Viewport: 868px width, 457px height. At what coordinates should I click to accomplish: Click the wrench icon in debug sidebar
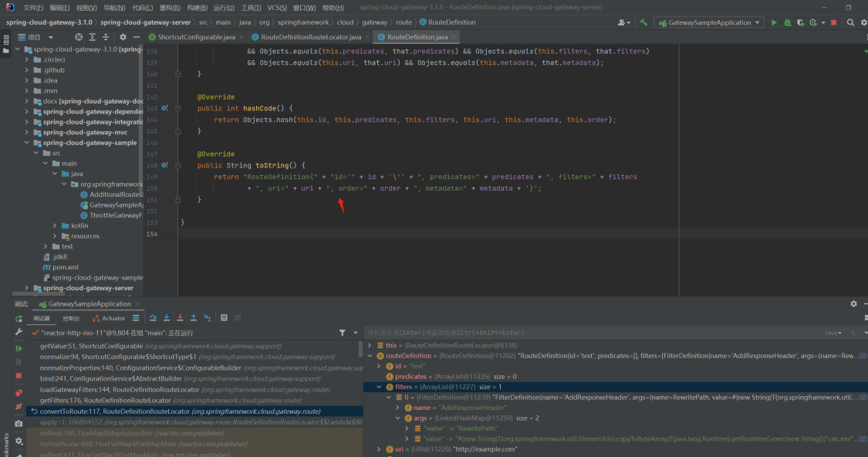point(19,332)
